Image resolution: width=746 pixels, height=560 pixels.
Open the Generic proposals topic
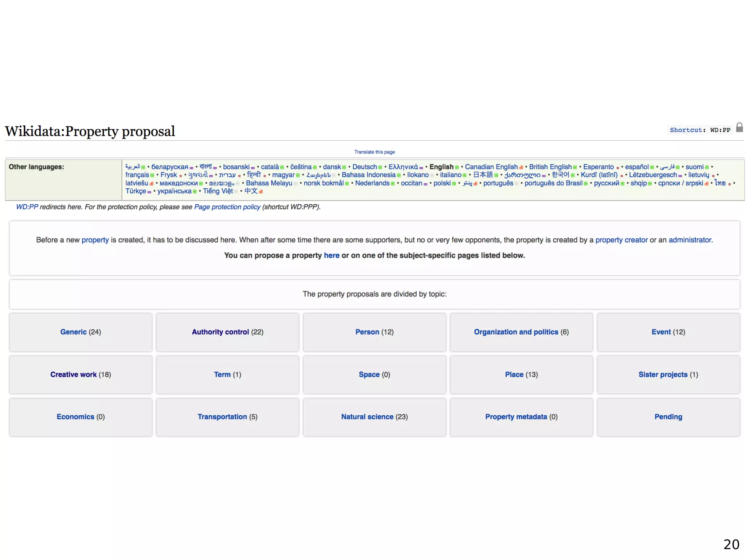click(73, 332)
